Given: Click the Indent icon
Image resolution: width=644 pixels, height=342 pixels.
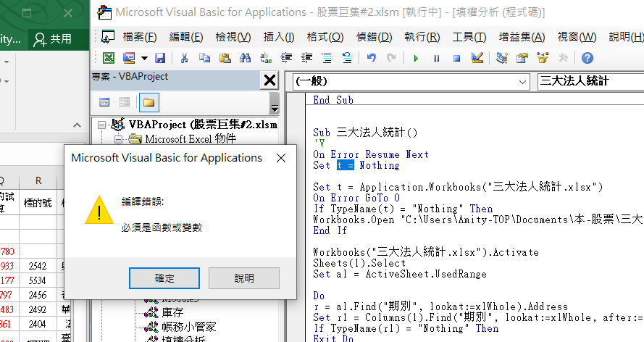Looking at the screenshot, I should coord(286,58).
